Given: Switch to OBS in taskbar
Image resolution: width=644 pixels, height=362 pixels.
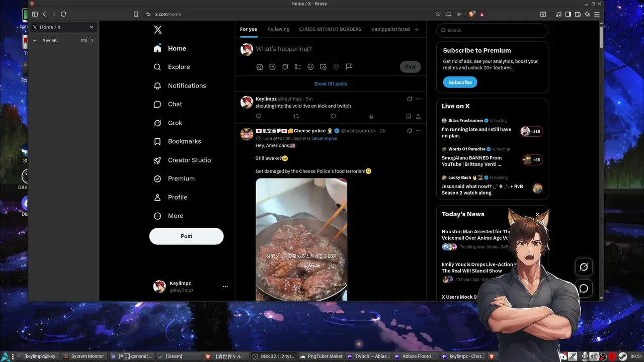Looking at the screenshot, I should [272, 356].
